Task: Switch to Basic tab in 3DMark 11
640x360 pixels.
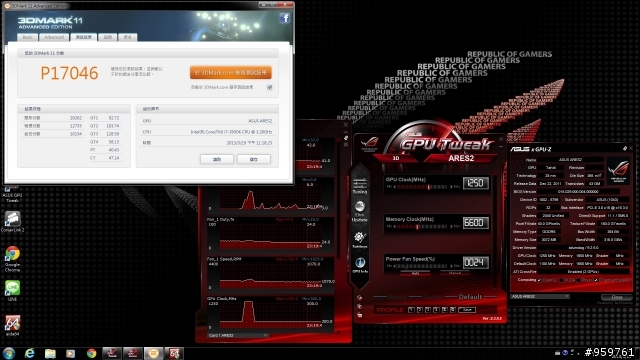Action: pyautogui.click(x=27, y=37)
